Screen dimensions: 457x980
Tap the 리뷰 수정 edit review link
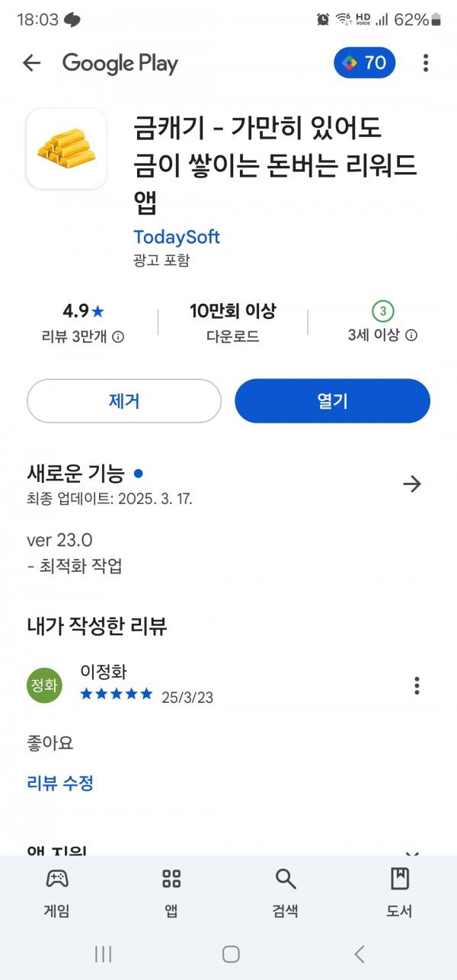[60, 783]
